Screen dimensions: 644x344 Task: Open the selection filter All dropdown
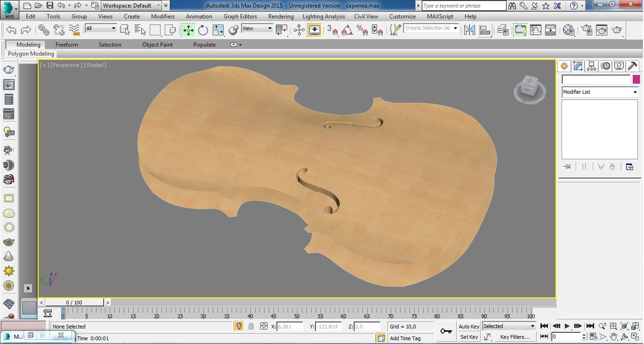pyautogui.click(x=101, y=29)
